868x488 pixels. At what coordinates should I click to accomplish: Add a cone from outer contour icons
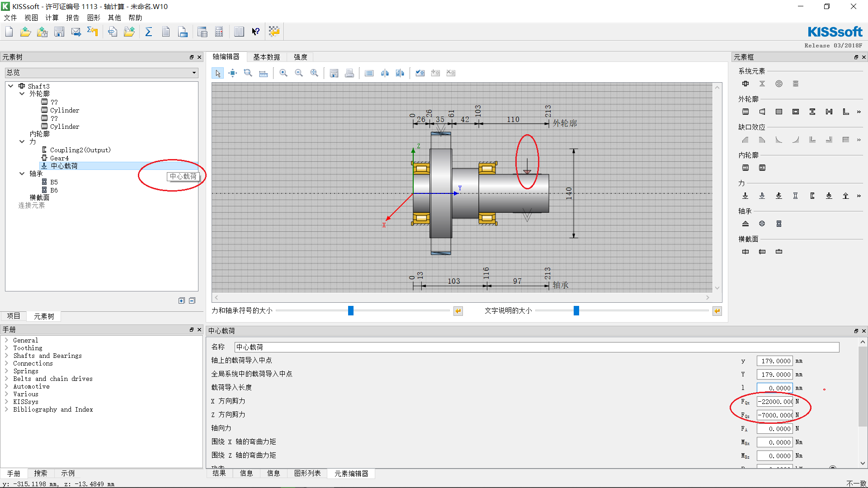tap(762, 112)
